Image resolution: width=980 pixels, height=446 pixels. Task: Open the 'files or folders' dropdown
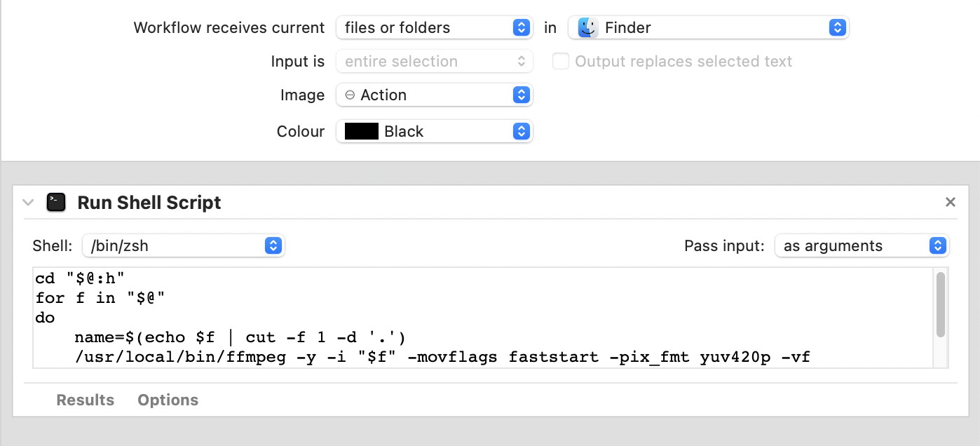(x=434, y=28)
